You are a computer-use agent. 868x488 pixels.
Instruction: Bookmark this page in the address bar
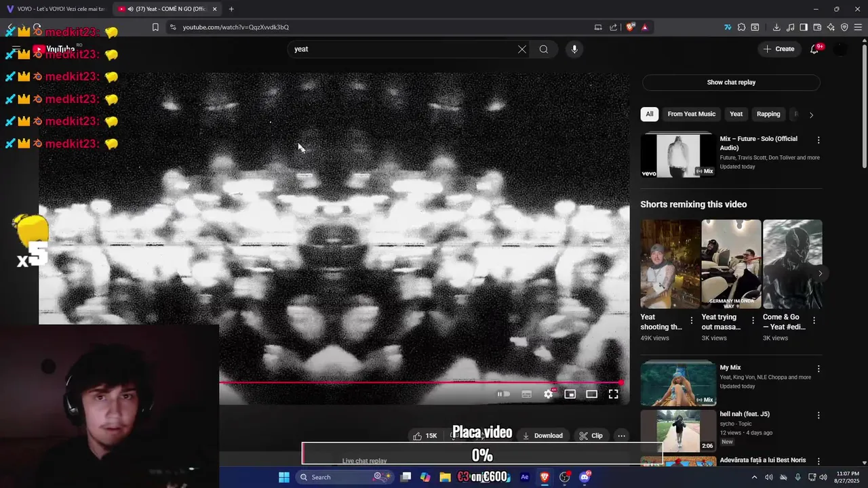click(155, 27)
